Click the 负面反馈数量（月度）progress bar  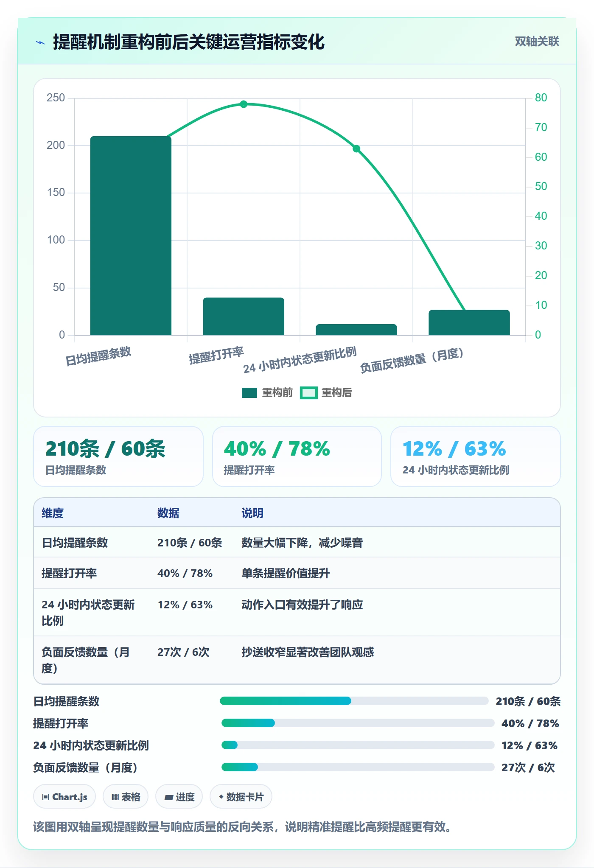coord(358,767)
